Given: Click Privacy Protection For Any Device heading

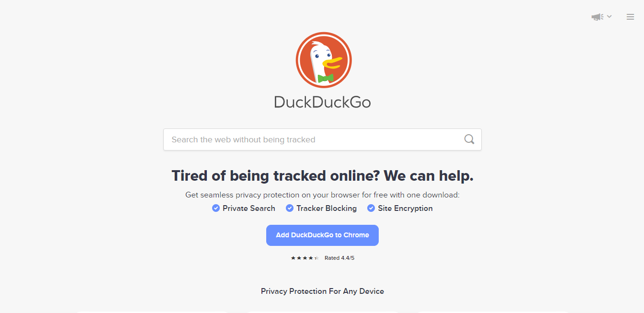Looking at the screenshot, I should 322,291.
